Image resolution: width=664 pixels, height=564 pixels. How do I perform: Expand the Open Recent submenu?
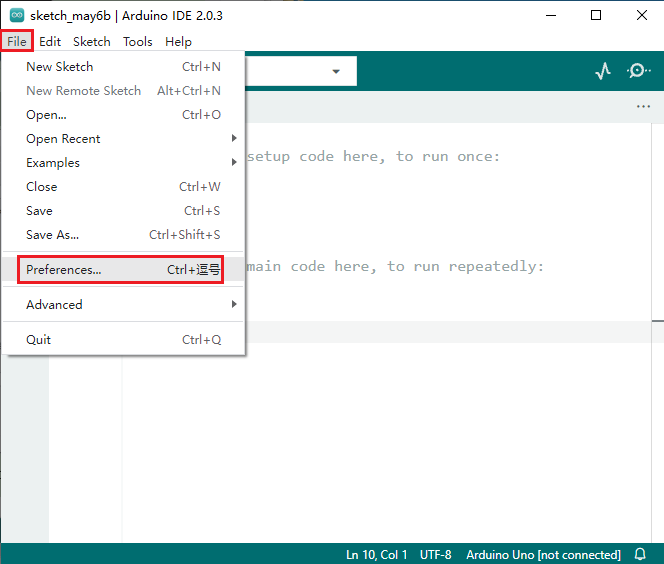(123, 138)
